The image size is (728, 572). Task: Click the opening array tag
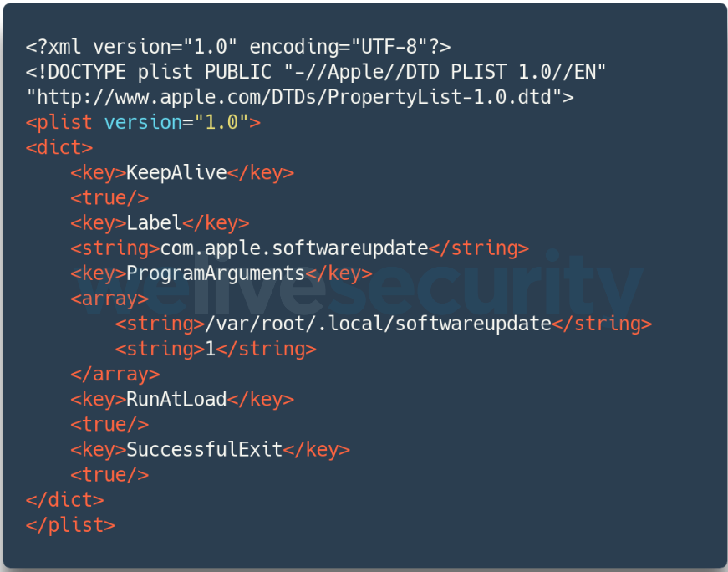click(109, 299)
